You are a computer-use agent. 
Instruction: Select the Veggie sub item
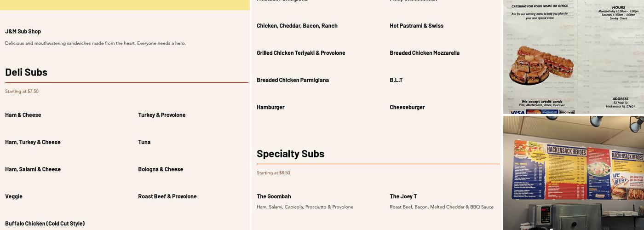(14, 196)
